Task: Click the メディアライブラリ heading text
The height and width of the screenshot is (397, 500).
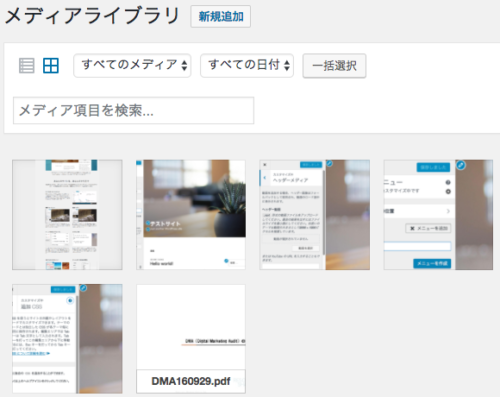Action: 92,16
